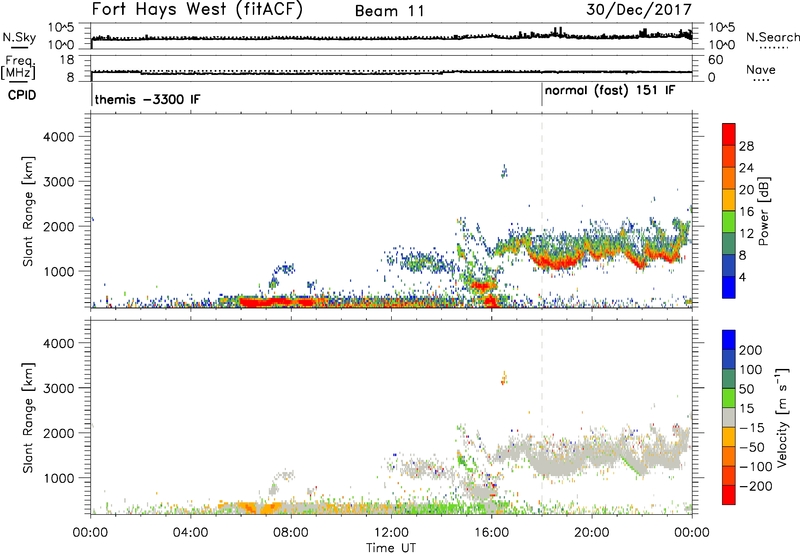Click the '4000' range tick in power panel

click(59, 137)
